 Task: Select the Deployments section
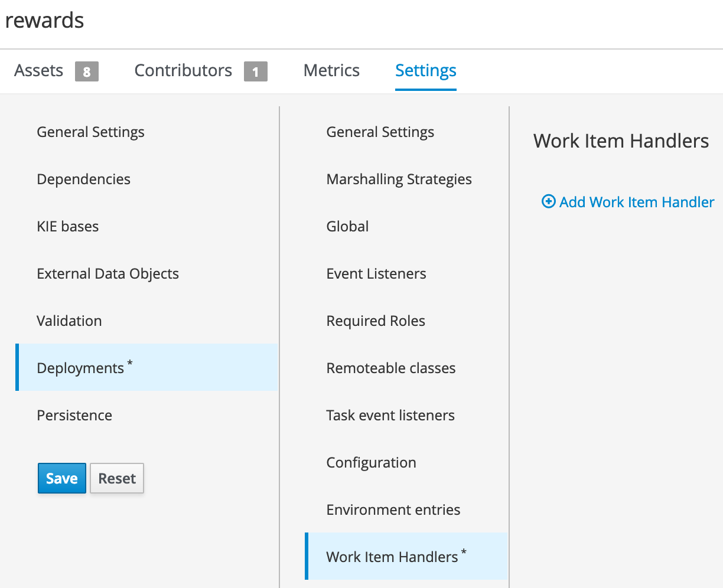tap(80, 368)
